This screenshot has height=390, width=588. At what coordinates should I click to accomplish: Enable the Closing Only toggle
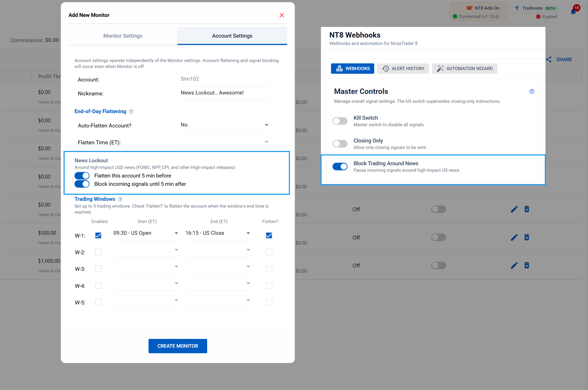[x=340, y=144]
